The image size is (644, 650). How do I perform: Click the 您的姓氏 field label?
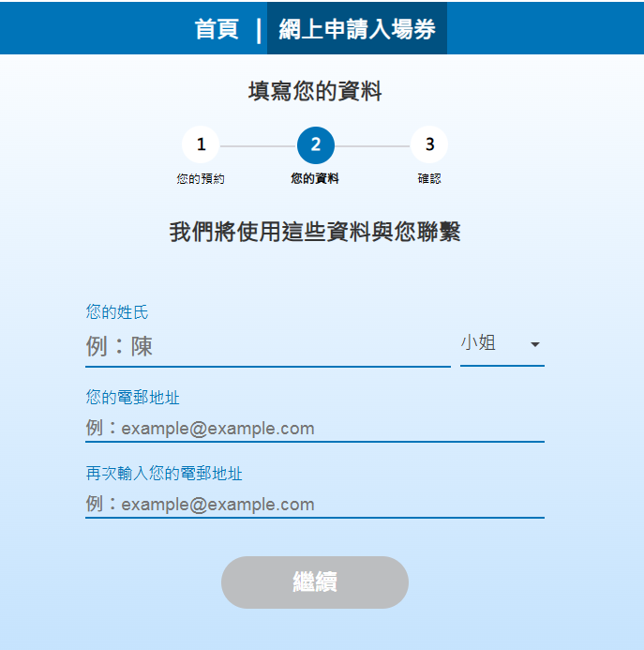coord(117,312)
